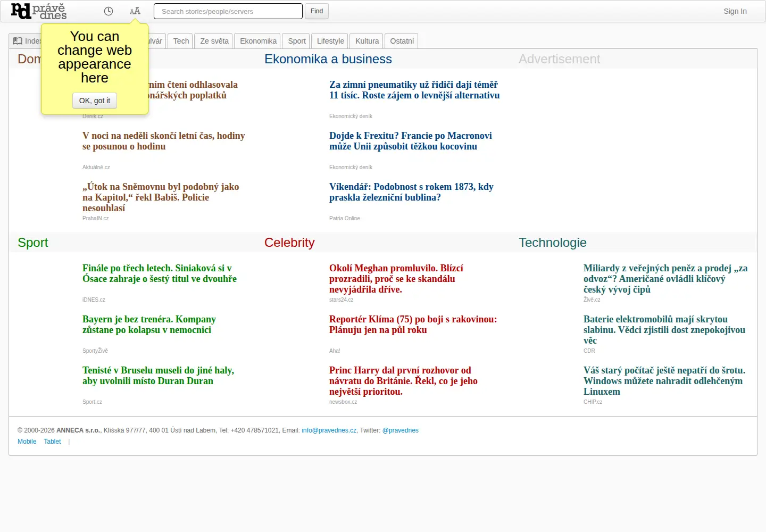Switch to the Ze světa tab

(214, 41)
